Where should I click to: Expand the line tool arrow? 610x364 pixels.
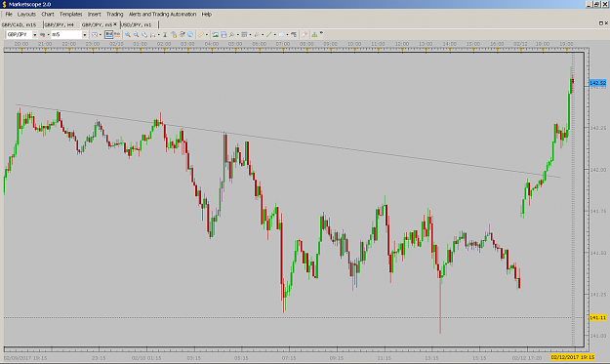pos(275,34)
